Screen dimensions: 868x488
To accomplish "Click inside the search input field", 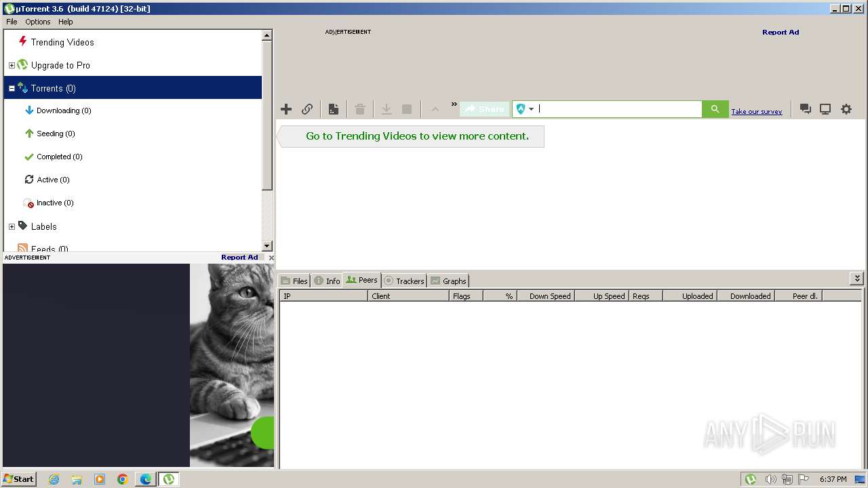I will pyautogui.click(x=619, y=109).
